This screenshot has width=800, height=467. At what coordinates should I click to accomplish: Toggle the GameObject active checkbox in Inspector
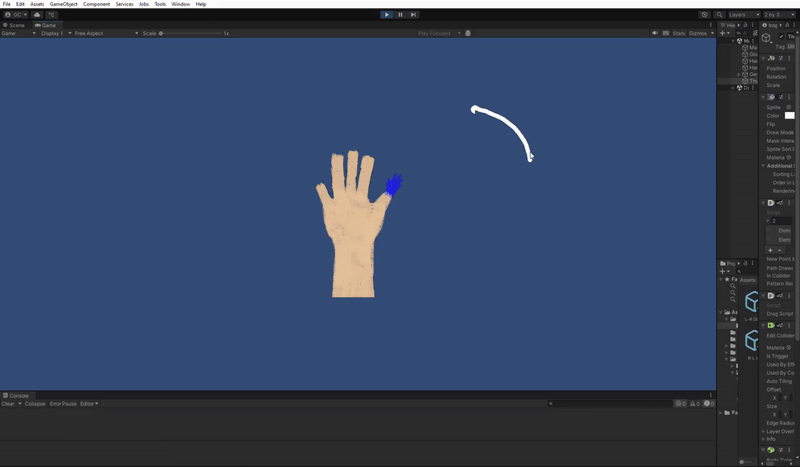coord(781,37)
